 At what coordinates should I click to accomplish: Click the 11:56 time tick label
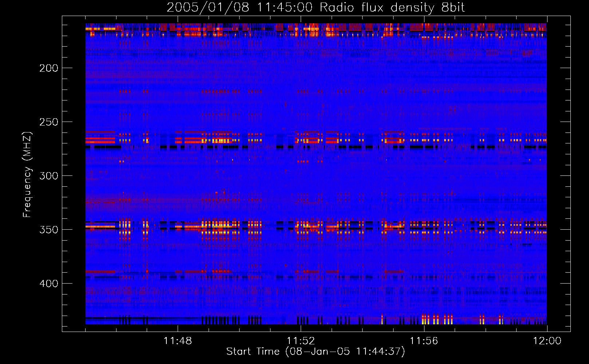click(x=424, y=341)
